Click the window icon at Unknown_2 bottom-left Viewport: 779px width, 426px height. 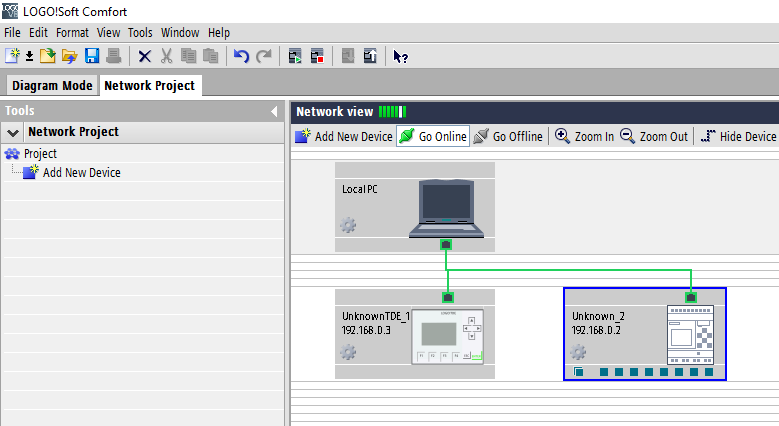pos(578,372)
